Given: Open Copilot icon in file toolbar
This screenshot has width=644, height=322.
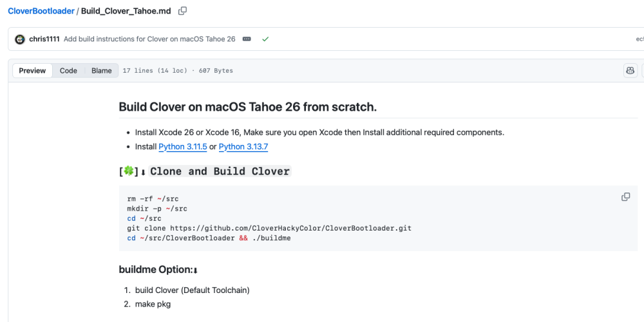Looking at the screenshot, I should [630, 71].
